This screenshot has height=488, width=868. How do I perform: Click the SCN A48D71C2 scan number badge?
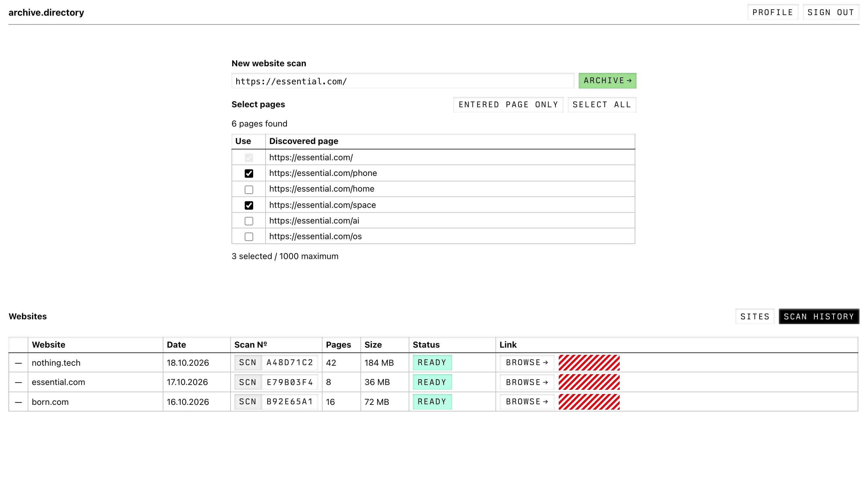(276, 363)
